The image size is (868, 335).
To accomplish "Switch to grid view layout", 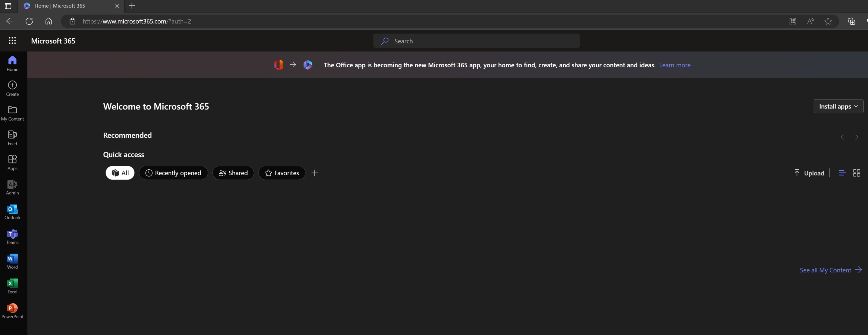I will (x=856, y=173).
